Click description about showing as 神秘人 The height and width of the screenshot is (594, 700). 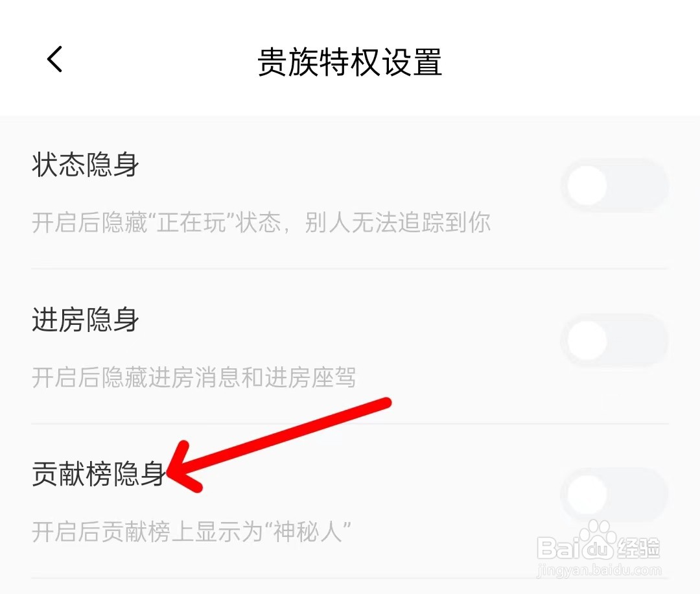coord(191,532)
